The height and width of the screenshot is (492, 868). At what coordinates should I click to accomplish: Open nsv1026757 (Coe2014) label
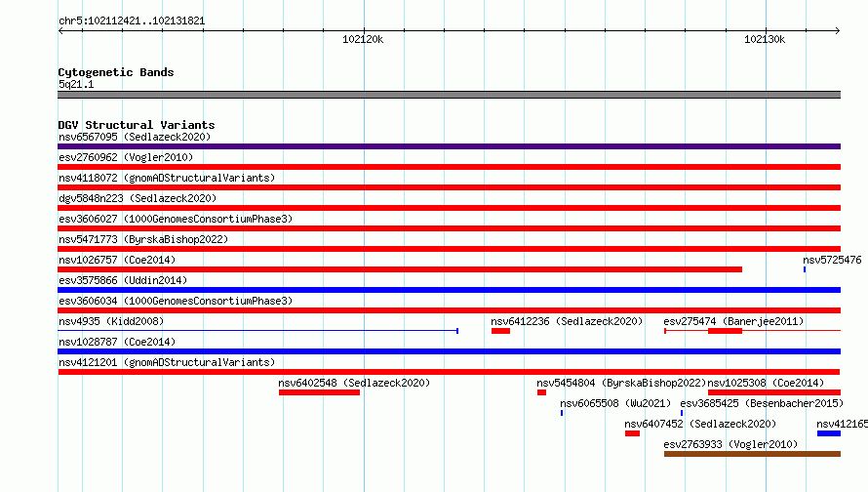pos(117,260)
